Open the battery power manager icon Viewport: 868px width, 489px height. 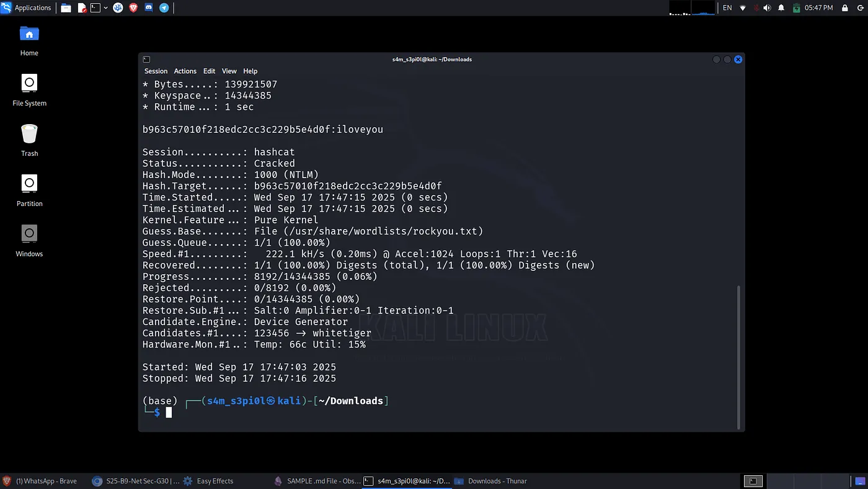[796, 8]
